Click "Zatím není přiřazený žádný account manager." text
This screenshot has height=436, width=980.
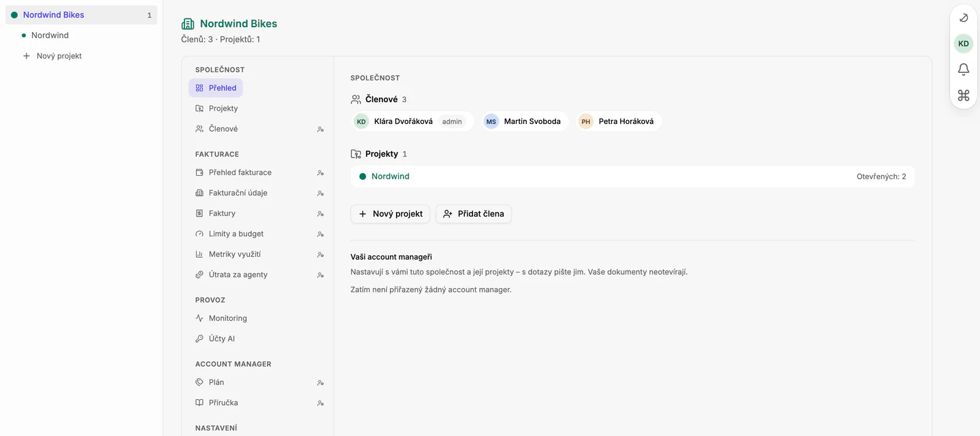[x=431, y=290]
